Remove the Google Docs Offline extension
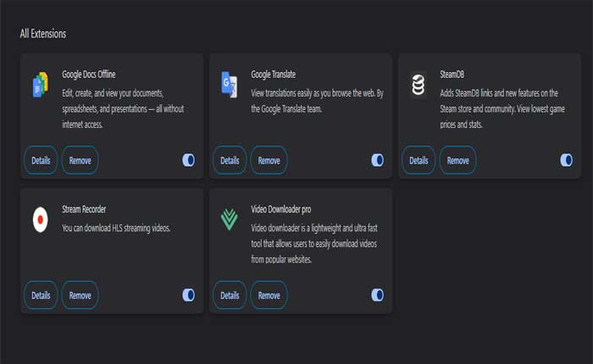Viewport: 593px width, 364px height. click(x=80, y=160)
